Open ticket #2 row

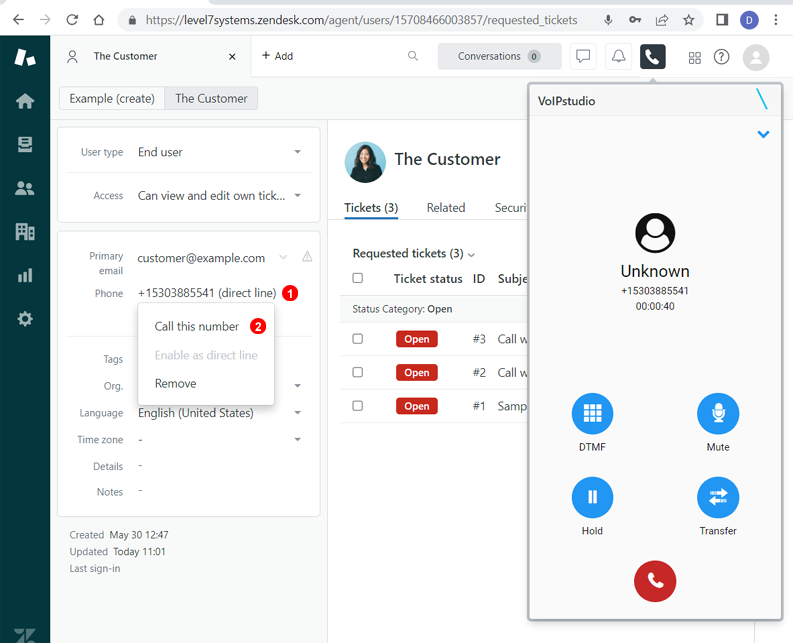click(433, 372)
